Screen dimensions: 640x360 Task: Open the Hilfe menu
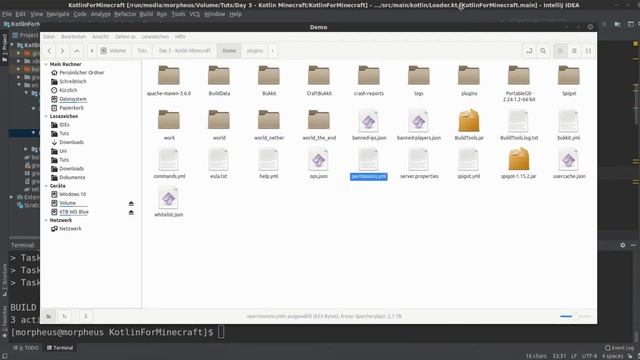pos(180,37)
